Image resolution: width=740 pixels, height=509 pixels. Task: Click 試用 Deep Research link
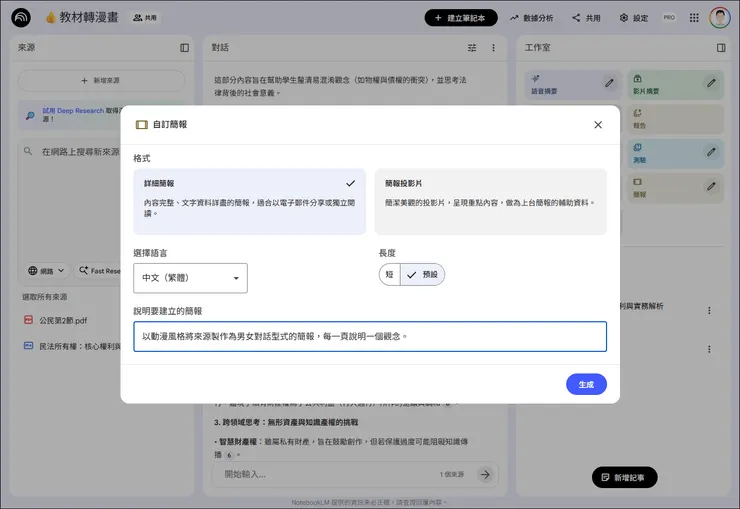(x=73, y=110)
